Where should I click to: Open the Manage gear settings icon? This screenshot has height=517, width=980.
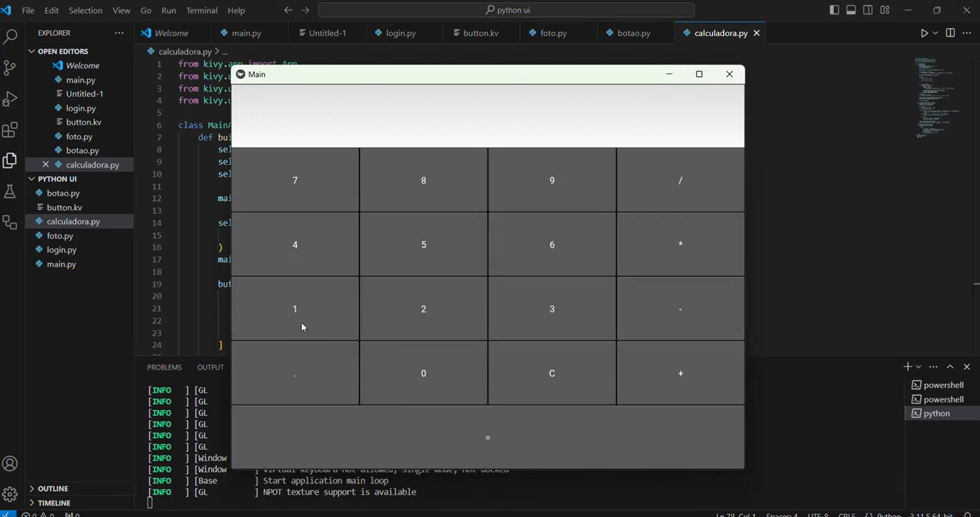10,494
